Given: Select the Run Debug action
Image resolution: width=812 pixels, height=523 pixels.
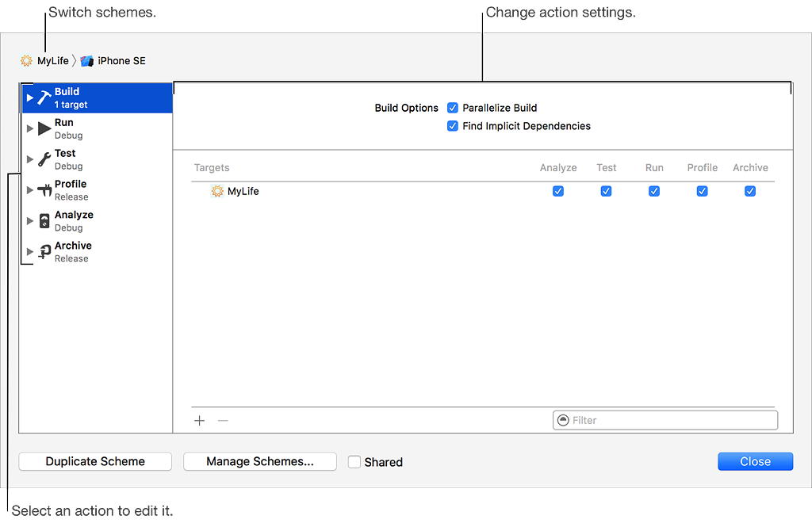Looking at the screenshot, I should click(x=98, y=128).
